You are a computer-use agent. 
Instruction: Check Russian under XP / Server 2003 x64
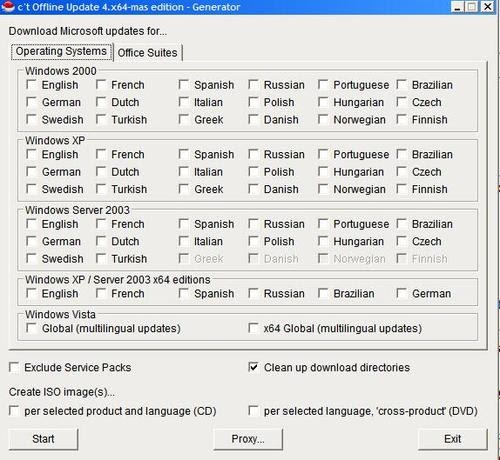point(253,293)
